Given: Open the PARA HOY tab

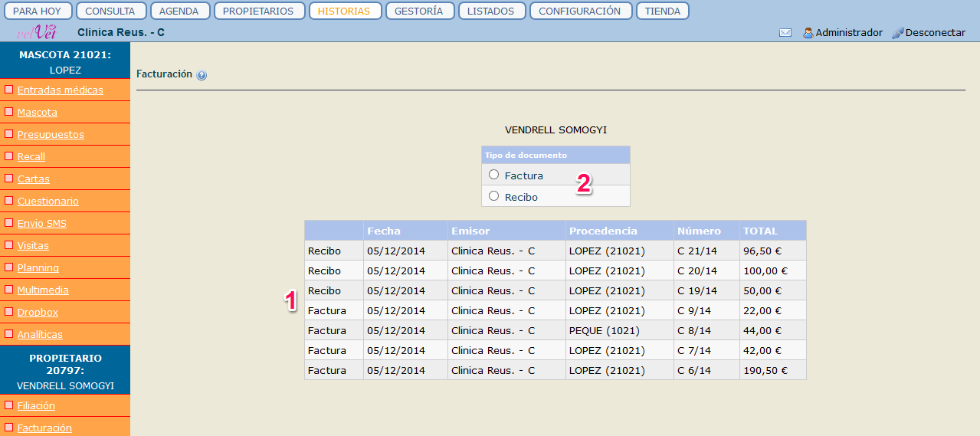Looking at the screenshot, I should click(x=38, y=11).
